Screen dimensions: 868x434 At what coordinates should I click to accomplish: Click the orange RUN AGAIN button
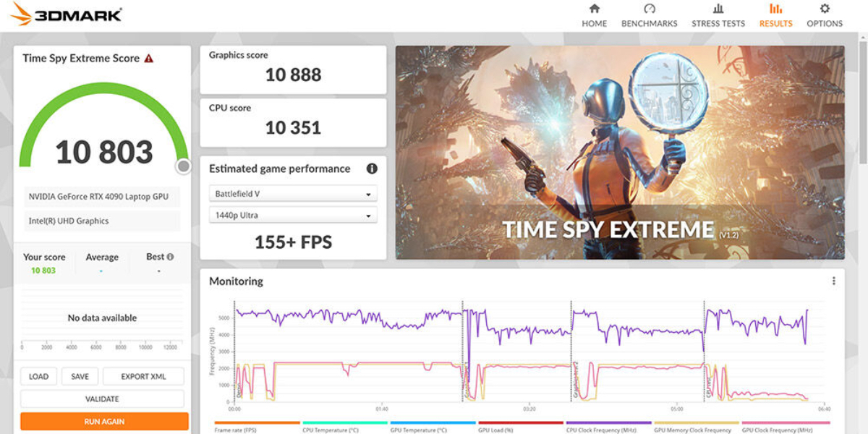pyautogui.click(x=104, y=421)
